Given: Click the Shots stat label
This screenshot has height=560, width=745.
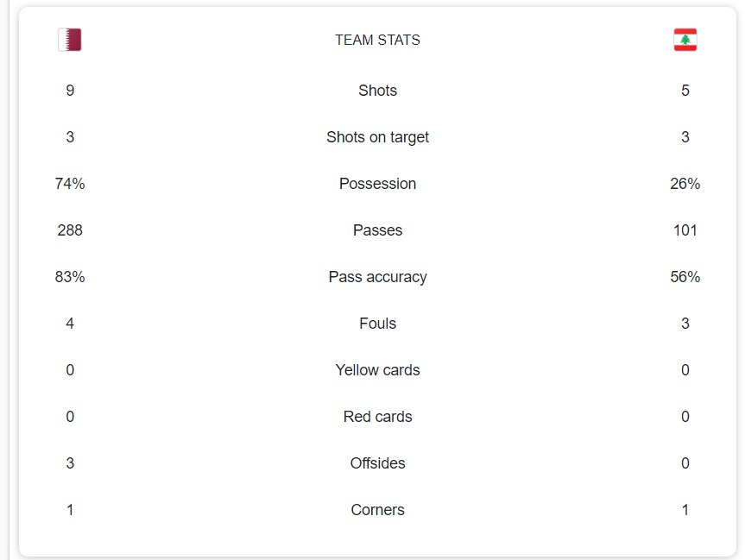Looking at the screenshot, I should (x=377, y=91).
